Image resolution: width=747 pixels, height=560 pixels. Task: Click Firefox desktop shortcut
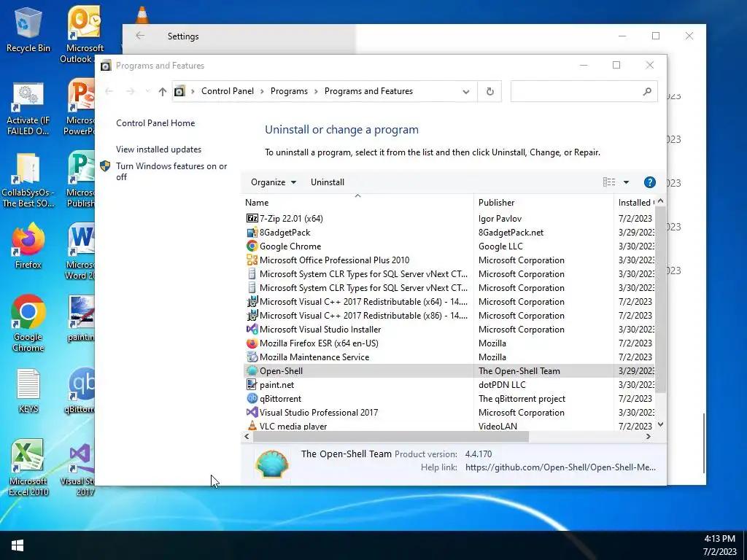(x=28, y=246)
